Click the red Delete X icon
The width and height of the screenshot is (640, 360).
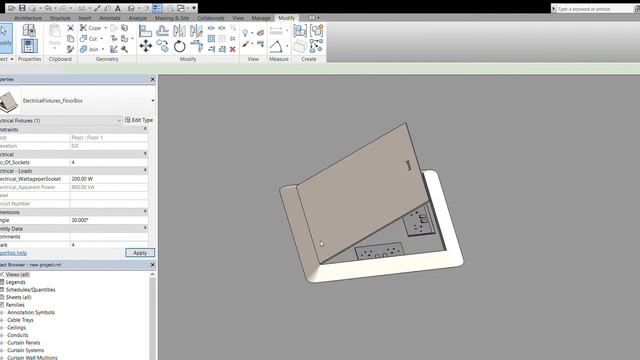tap(232, 49)
